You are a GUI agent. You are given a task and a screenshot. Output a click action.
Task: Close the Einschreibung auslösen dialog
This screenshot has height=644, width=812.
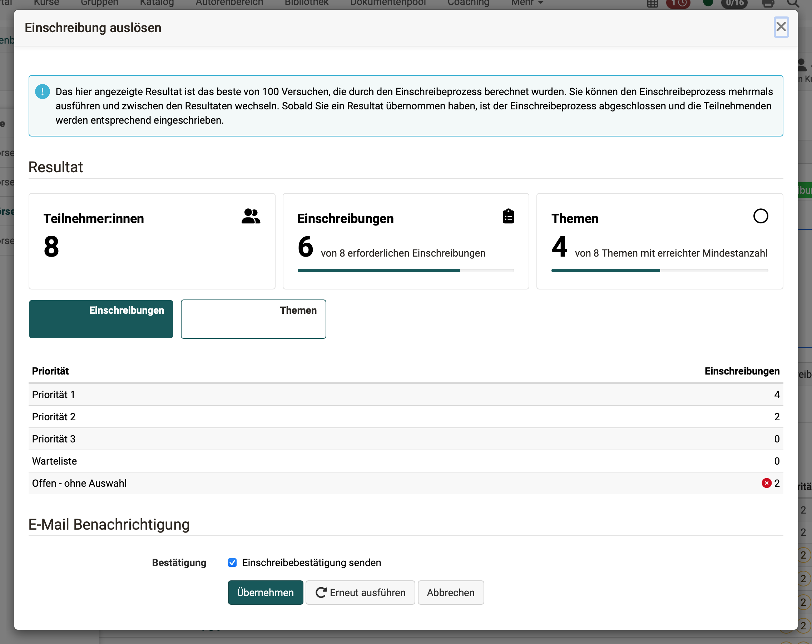tap(781, 27)
